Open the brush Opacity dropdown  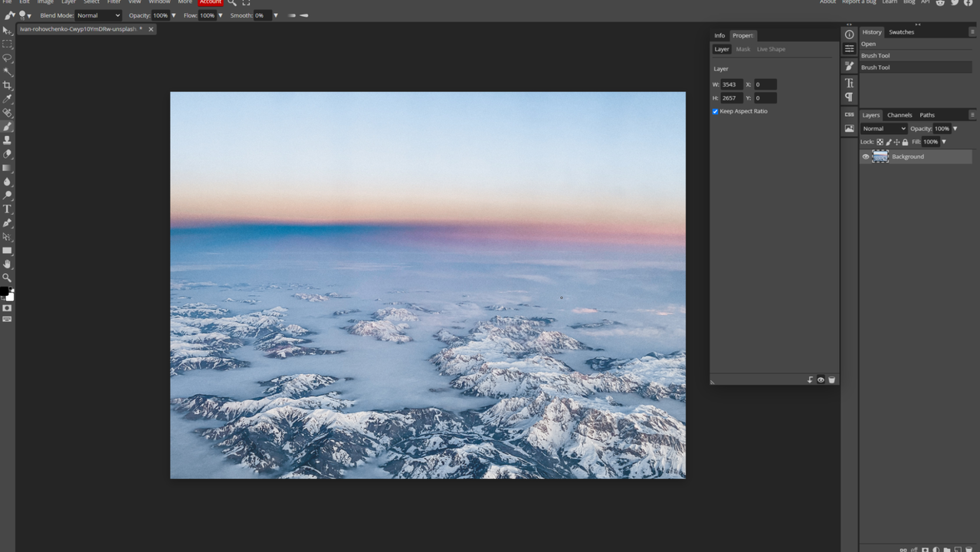[173, 15]
